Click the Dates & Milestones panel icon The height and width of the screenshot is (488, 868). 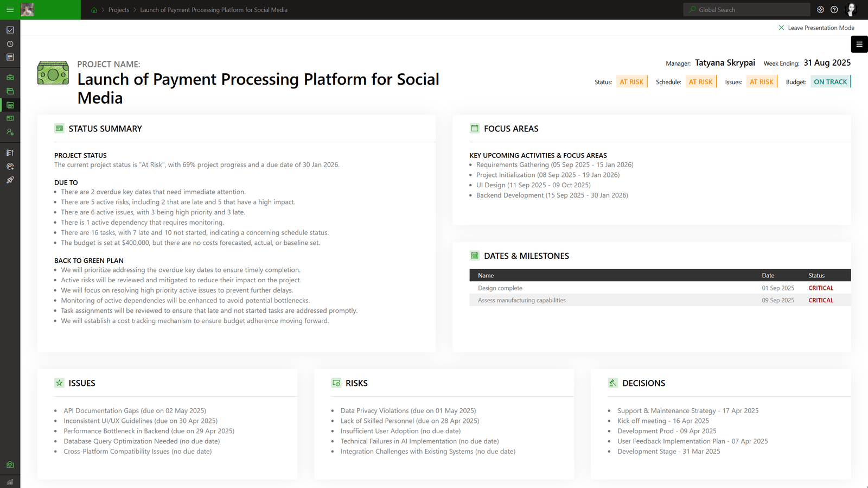[475, 256]
